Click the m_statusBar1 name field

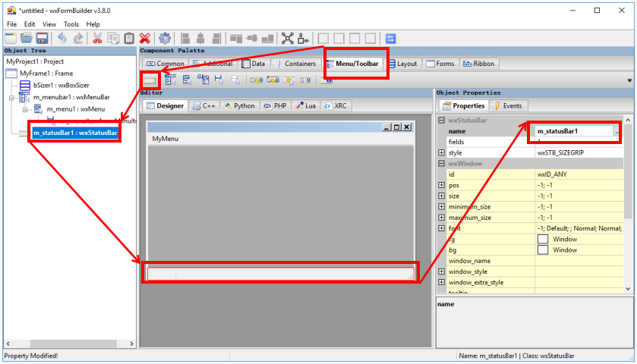573,131
